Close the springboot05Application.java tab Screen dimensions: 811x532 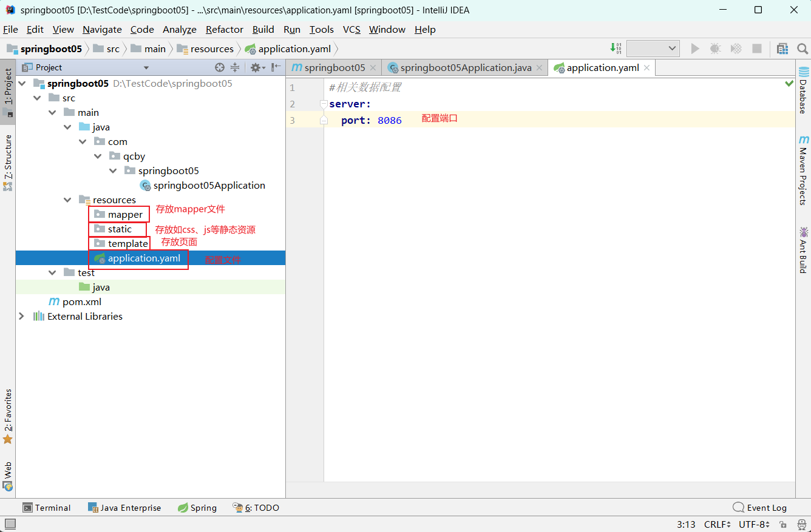tap(539, 68)
